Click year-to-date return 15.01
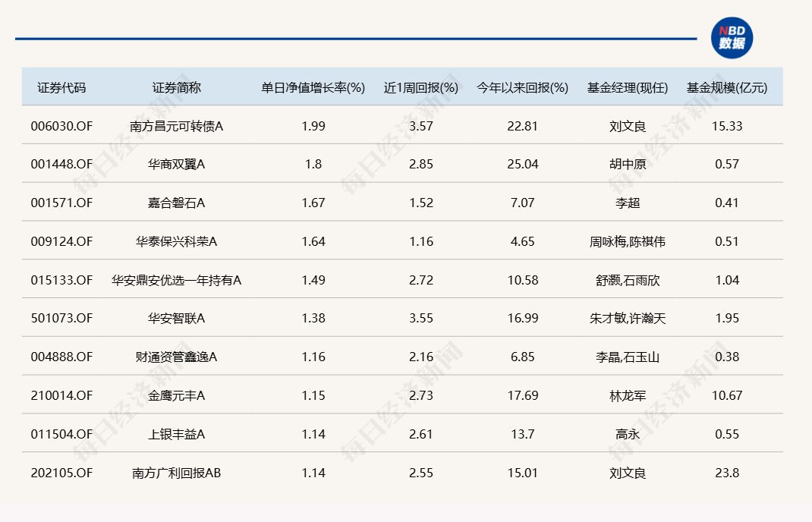 tap(523, 473)
